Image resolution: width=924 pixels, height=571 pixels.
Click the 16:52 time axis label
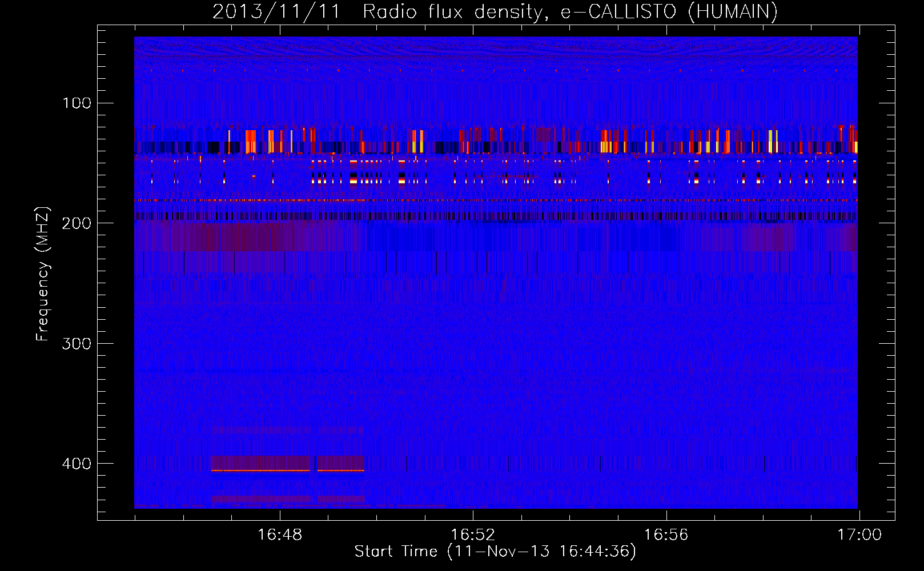(473, 535)
